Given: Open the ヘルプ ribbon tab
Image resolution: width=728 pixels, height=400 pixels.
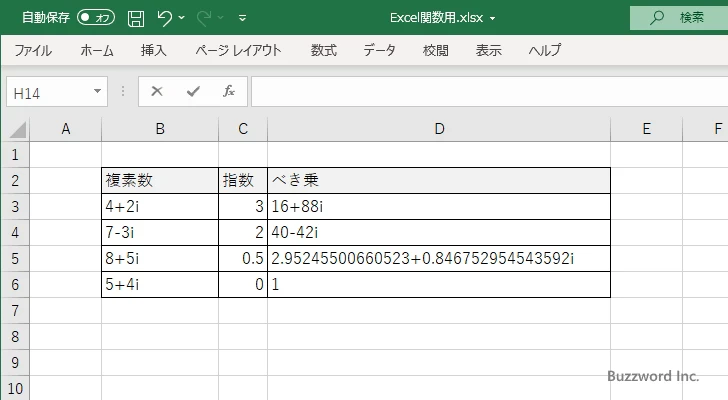Looking at the screenshot, I should pyautogui.click(x=545, y=50).
